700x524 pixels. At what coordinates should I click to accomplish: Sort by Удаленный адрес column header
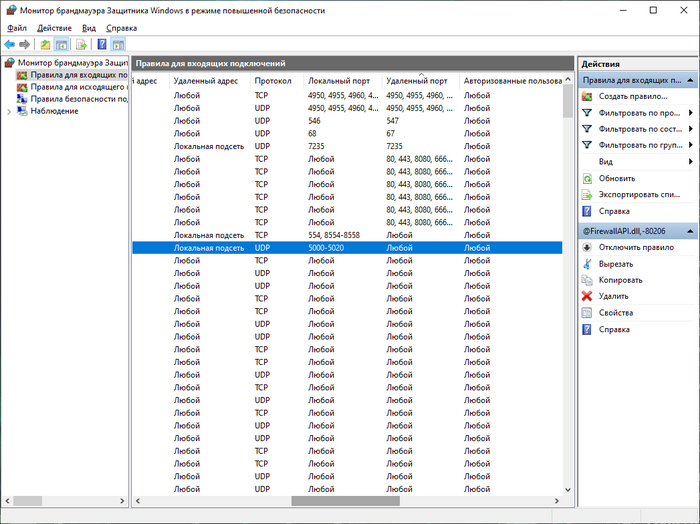tap(209, 81)
